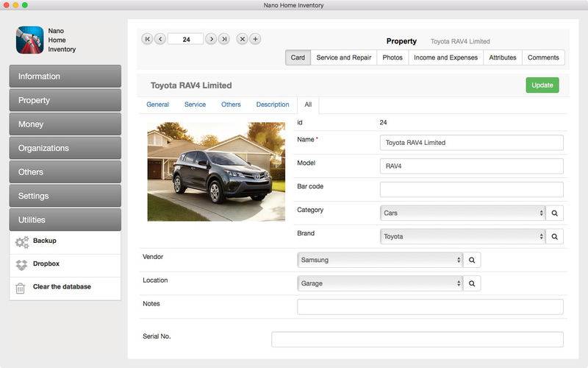Expand the Others sidebar section

click(65, 172)
